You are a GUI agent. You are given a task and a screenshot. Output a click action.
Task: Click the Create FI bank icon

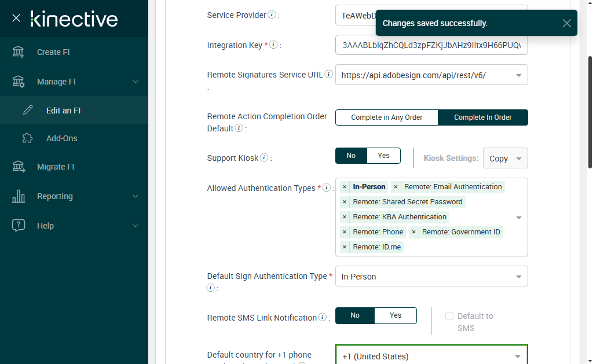click(19, 52)
